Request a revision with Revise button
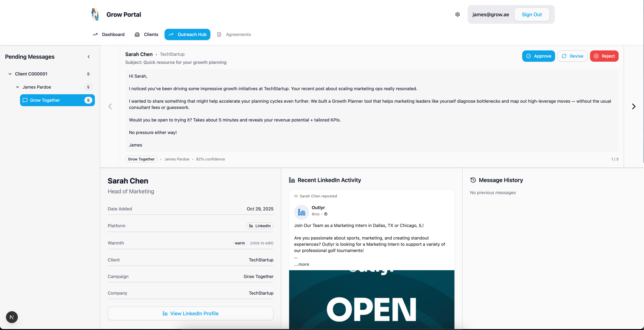 [572, 56]
